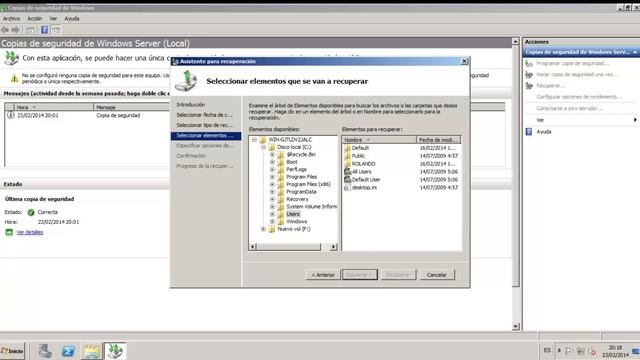This screenshot has height=360, width=640.
Task: Collapse the Acciones section header arrow
Action: pyautogui.click(x=635, y=52)
